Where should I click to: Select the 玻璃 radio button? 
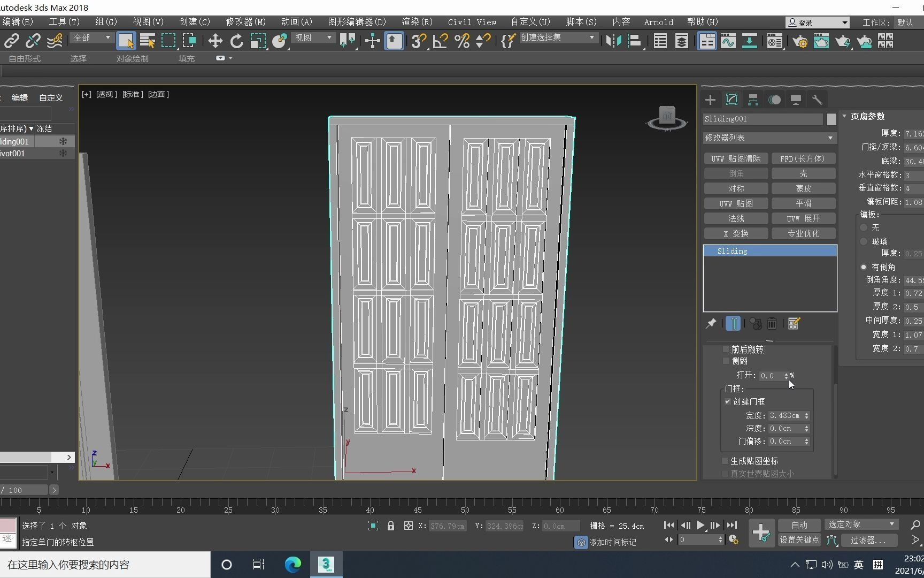coord(863,241)
